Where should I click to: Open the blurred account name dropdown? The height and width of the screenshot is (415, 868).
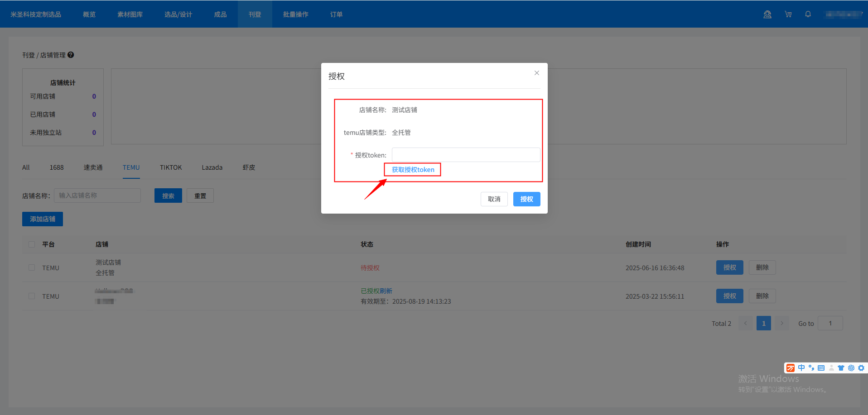pos(844,14)
